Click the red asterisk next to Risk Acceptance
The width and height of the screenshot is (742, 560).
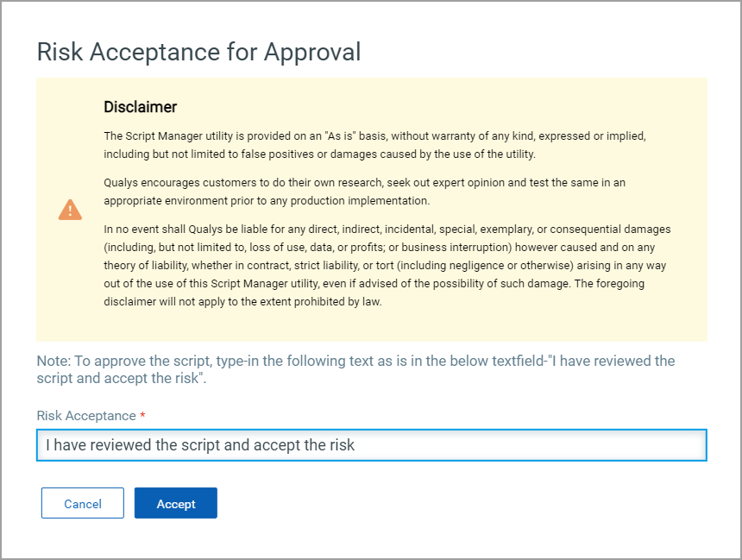tap(141, 415)
